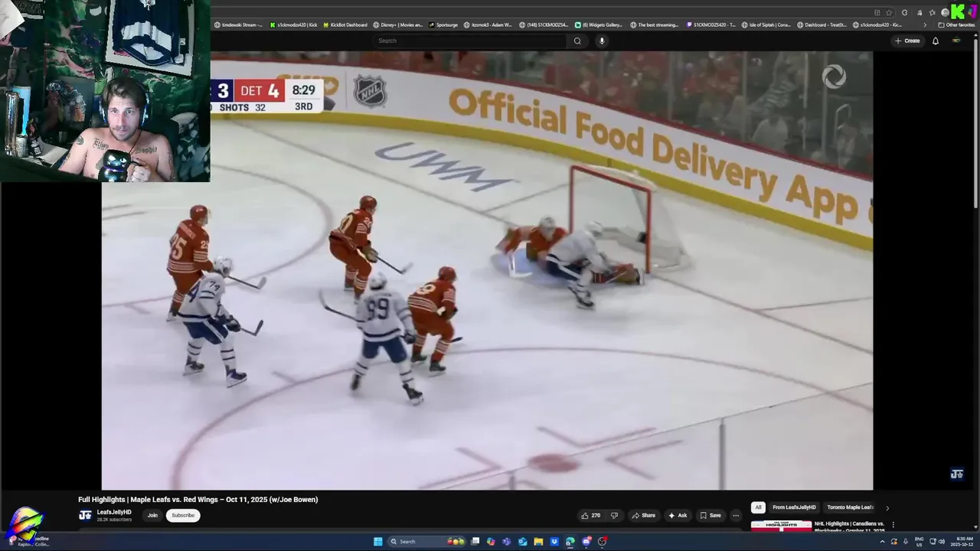Open YouTube notifications bell
Image resolution: width=980 pixels, height=551 pixels.
point(935,41)
